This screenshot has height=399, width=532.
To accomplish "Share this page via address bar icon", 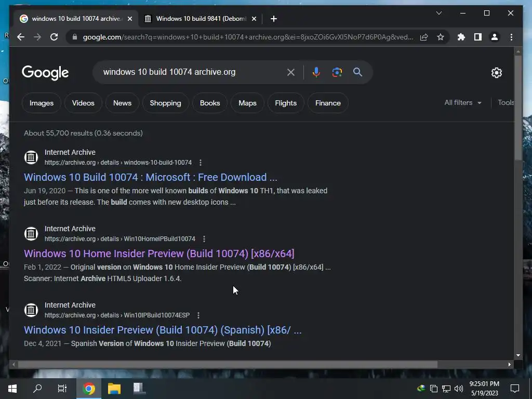I will [x=424, y=37].
